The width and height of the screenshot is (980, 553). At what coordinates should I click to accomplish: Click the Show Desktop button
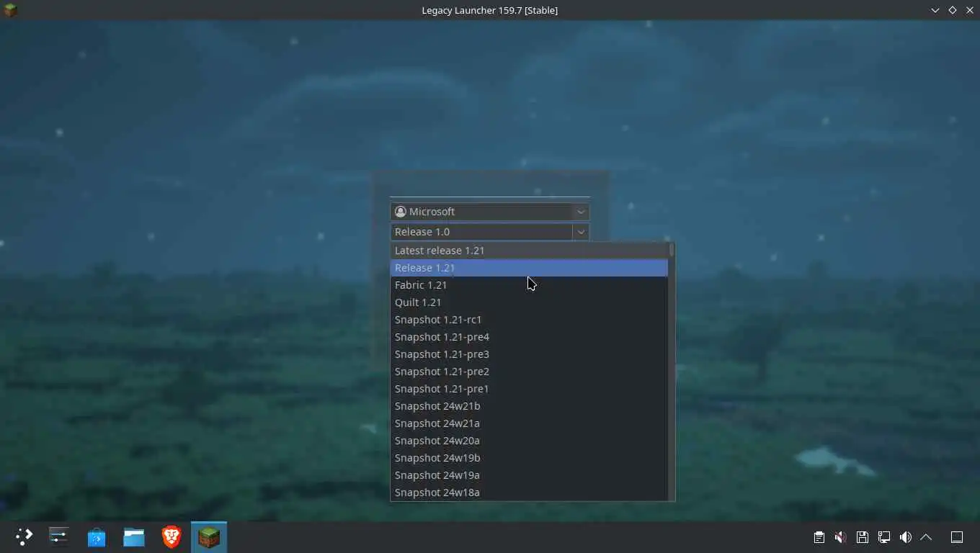(x=957, y=537)
